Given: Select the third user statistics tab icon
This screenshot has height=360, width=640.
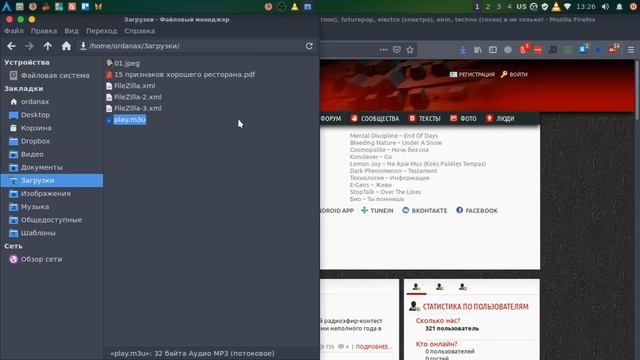Looking at the screenshot, I should point(462,287).
